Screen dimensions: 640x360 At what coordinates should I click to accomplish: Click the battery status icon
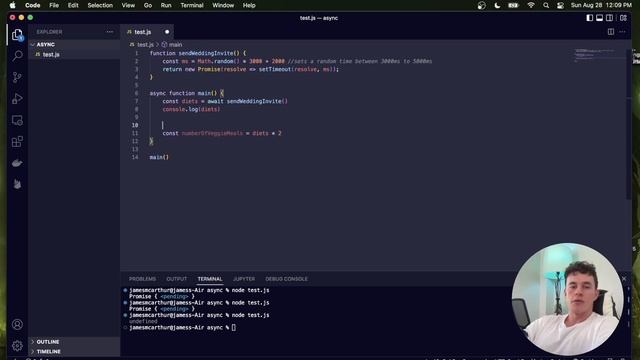513,5
